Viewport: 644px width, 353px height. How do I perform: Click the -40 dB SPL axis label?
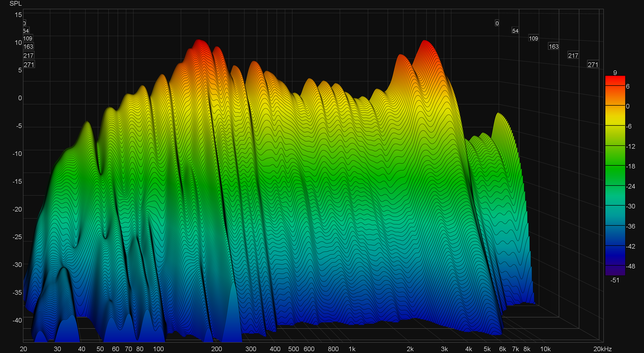click(x=17, y=320)
